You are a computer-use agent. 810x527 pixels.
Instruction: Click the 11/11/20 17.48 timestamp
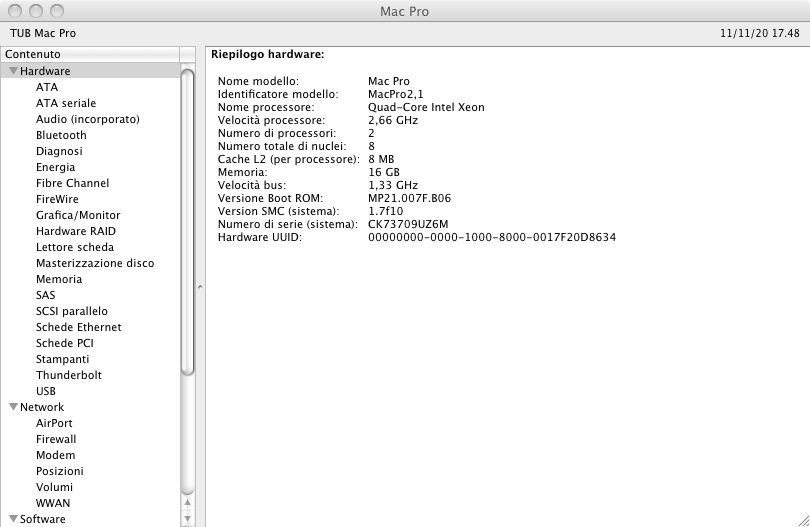(760, 33)
